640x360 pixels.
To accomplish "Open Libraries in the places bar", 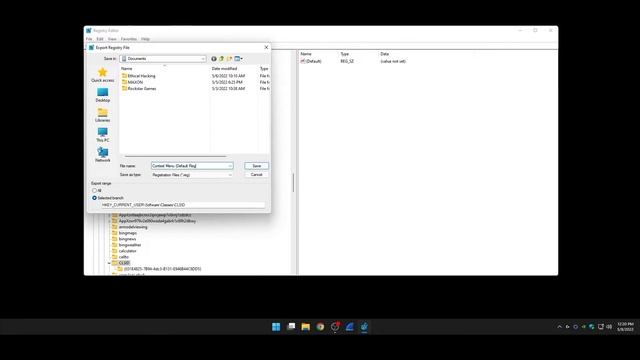I will pos(102,115).
